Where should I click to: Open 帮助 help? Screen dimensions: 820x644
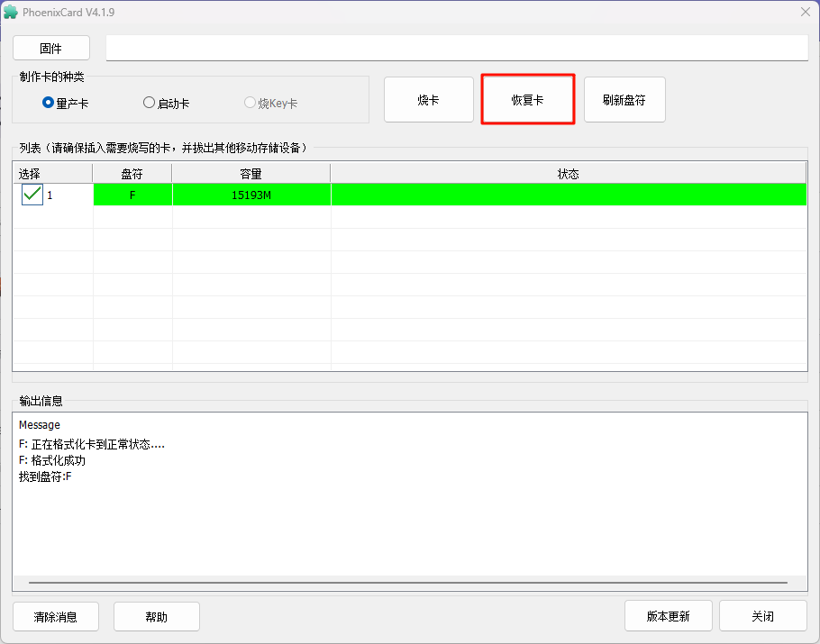(156, 617)
